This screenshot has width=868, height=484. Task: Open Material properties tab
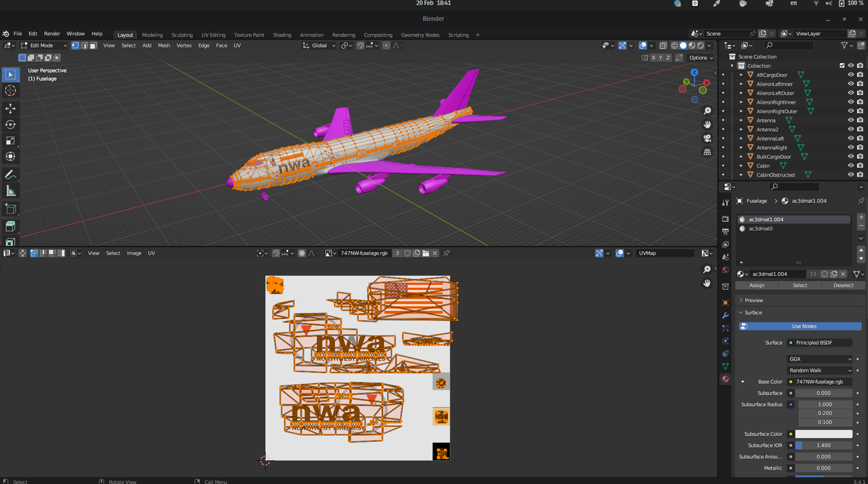725,379
